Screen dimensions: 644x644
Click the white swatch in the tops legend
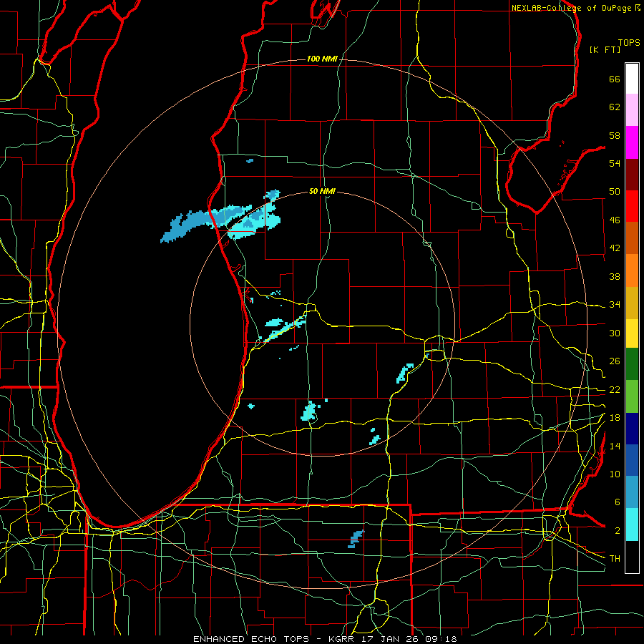coord(632,79)
